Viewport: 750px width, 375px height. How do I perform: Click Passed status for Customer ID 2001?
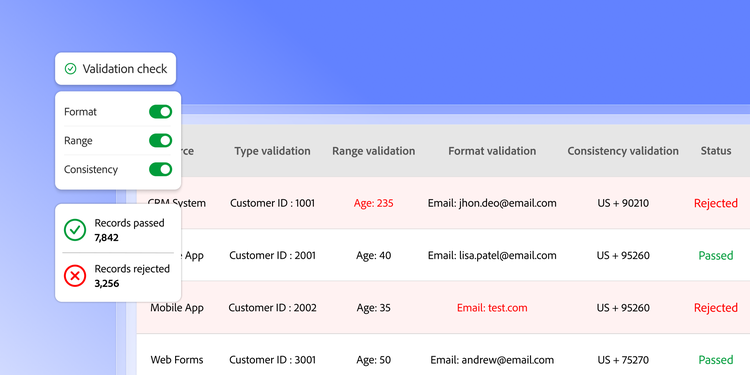pyautogui.click(x=716, y=255)
